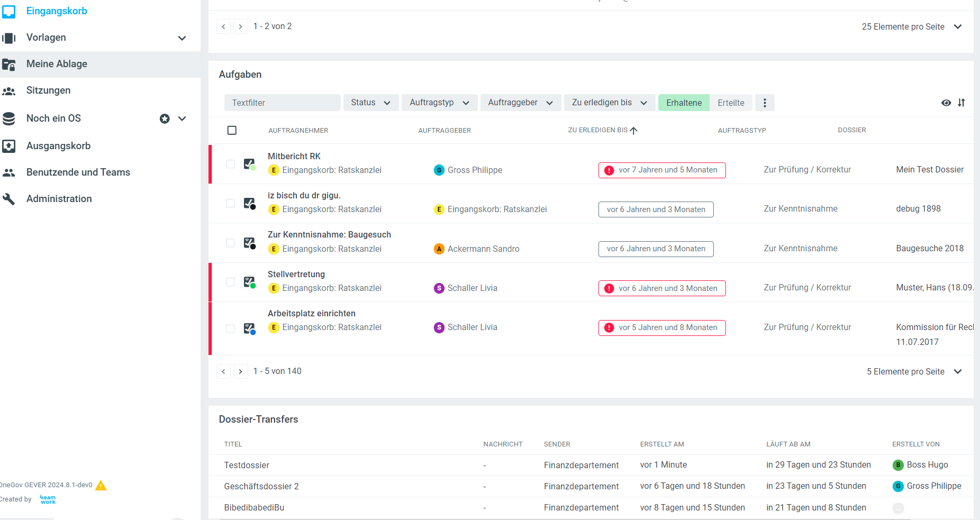
Task: Click the warning triangle near version text
Action: coord(101,485)
